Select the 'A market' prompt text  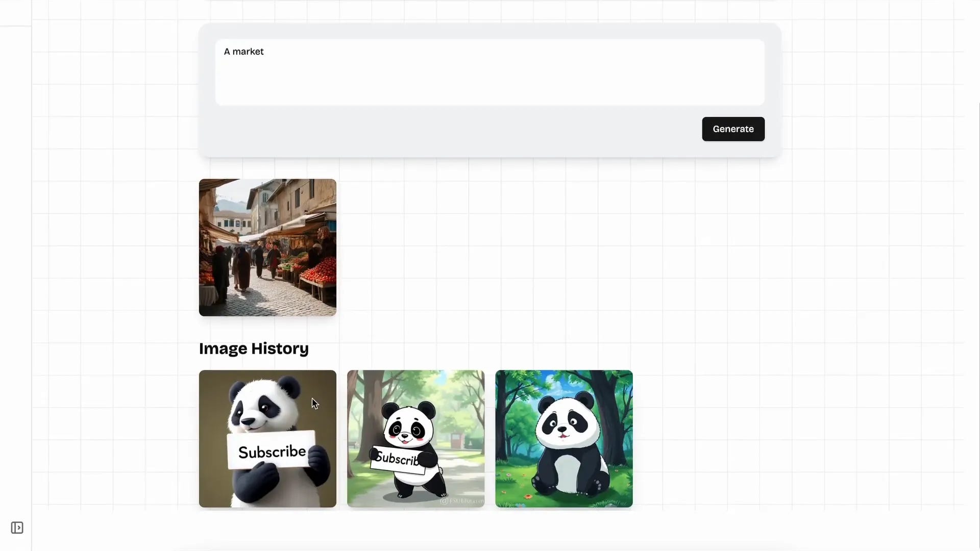pyautogui.click(x=243, y=51)
